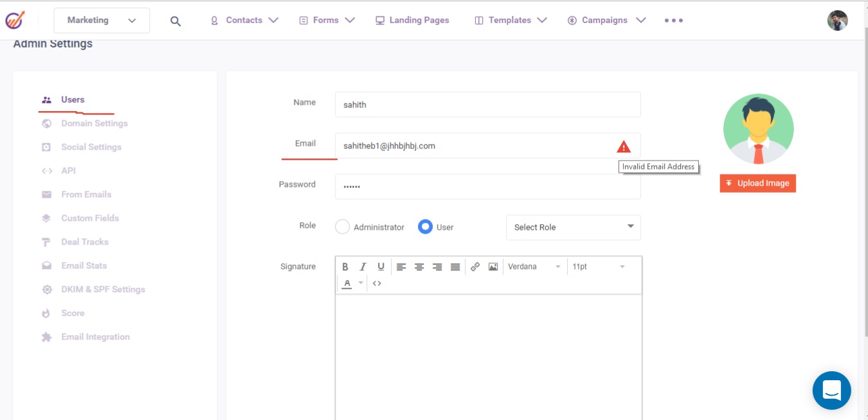Open the Landing Pages link
The image size is (868, 420).
412,21
